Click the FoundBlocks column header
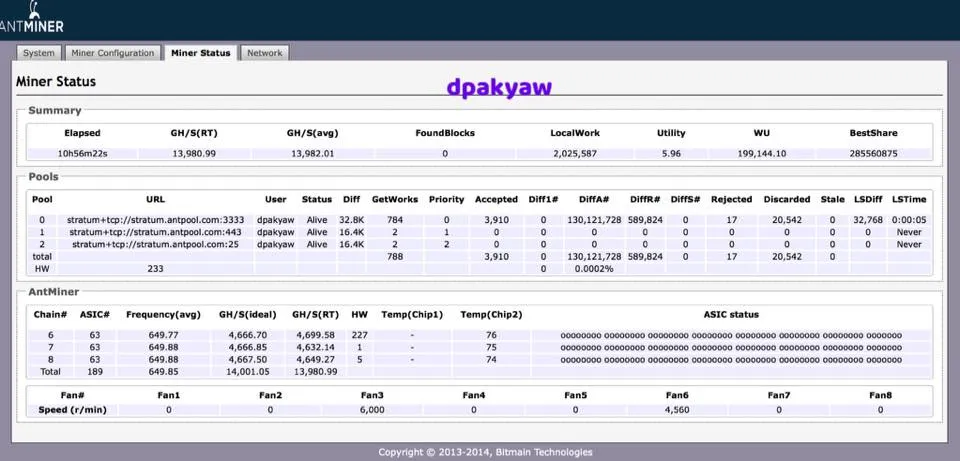Screen dimensions: 960x461 (445, 133)
